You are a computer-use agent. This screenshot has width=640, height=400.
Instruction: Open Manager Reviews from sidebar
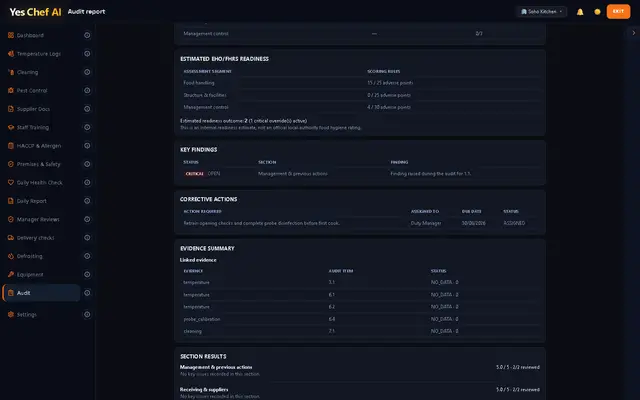[x=41, y=219]
